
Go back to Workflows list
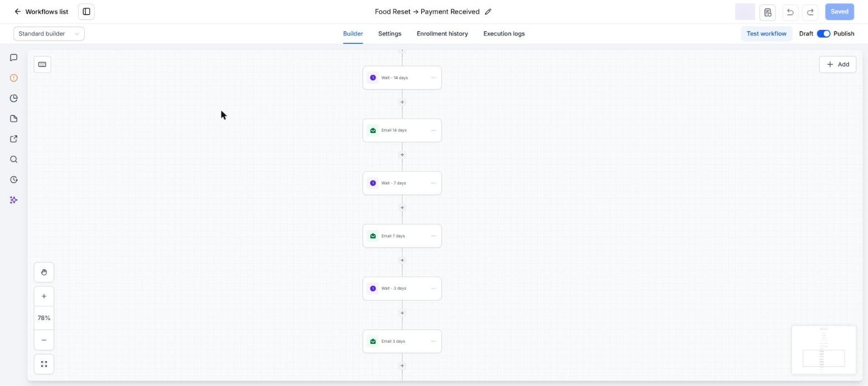[42, 12]
